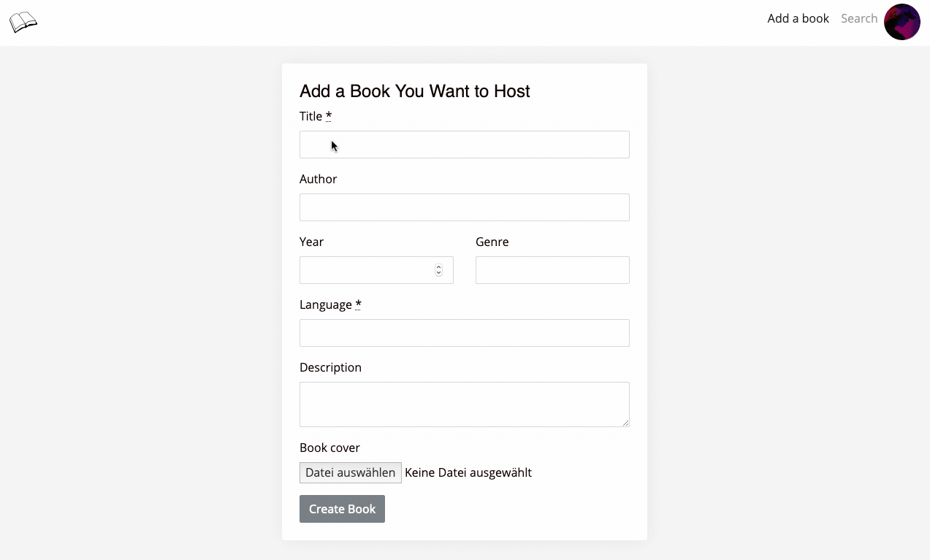Open the Add a book navigation link
The height and width of the screenshot is (560, 930).
pyautogui.click(x=798, y=18)
